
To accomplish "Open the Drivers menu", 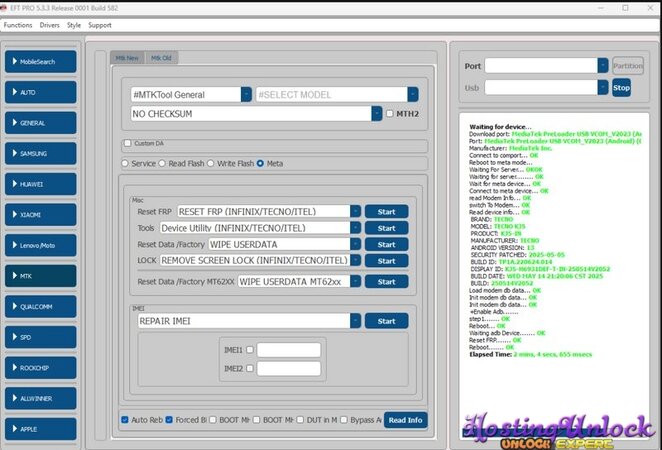I will point(49,24).
